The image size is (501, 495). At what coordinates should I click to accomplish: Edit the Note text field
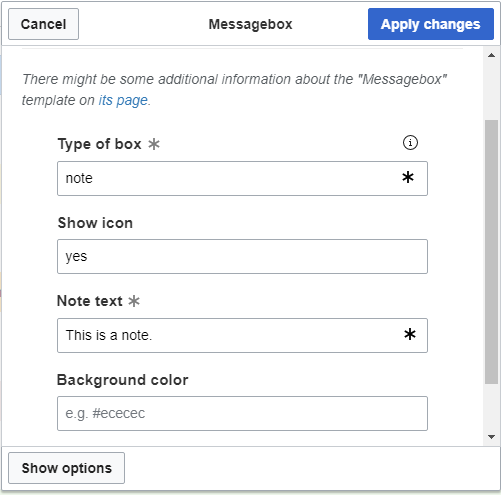pyautogui.click(x=242, y=335)
